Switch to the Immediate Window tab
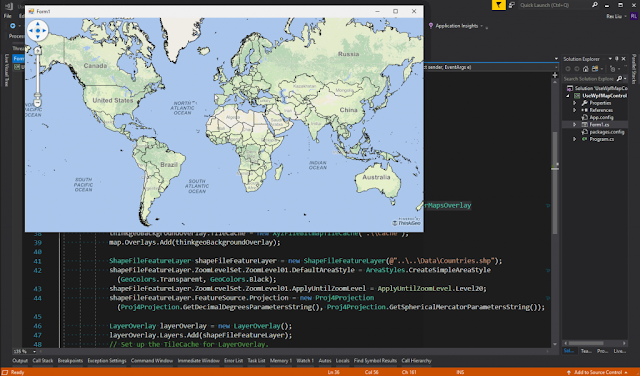 click(199, 361)
